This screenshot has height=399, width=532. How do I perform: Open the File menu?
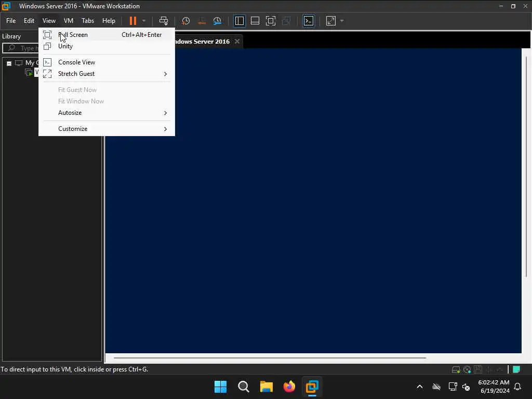(x=11, y=21)
